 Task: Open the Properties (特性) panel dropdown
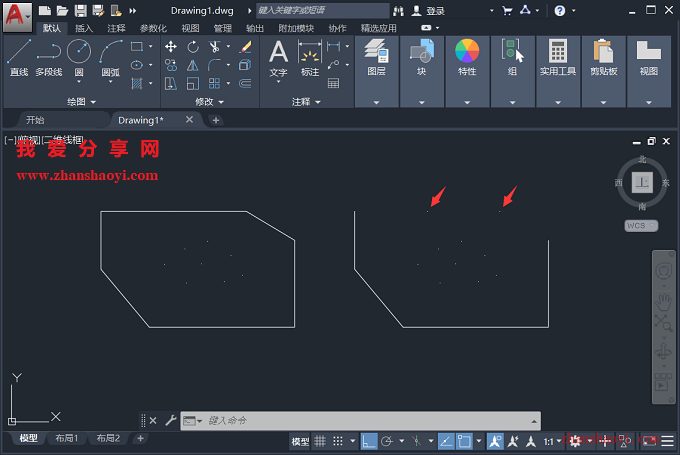pos(467,103)
